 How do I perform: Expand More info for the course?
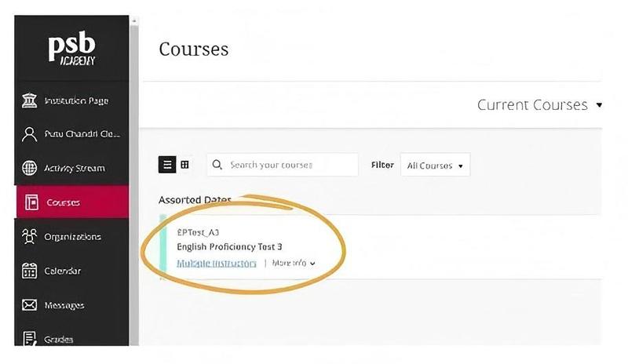click(293, 263)
